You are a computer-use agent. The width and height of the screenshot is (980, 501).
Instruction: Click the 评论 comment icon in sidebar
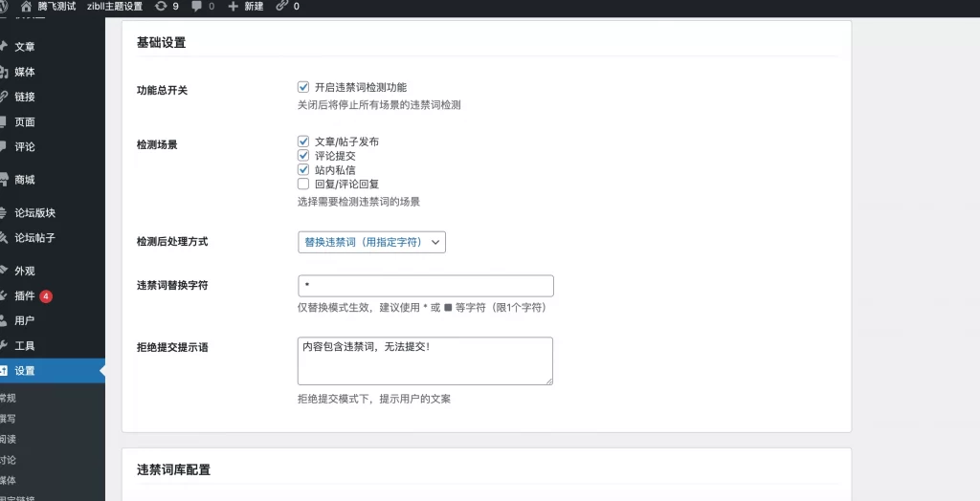point(4,147)
